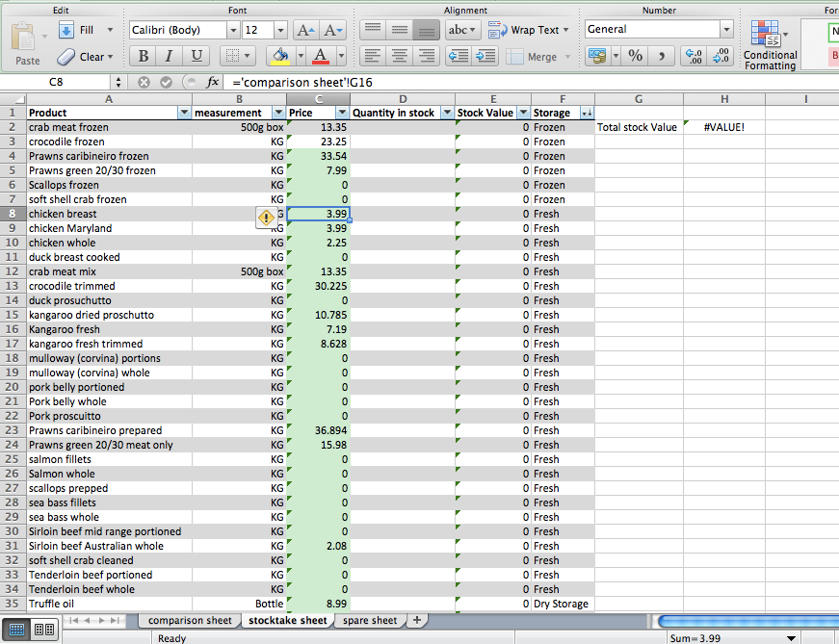The width and height of the screenshot is (839, 644).
Task: Apply percent style icon
Action: 635,56
